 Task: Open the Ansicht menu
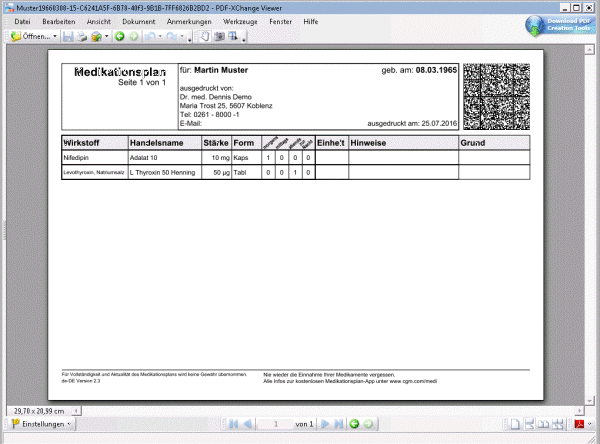coord(98,22)
